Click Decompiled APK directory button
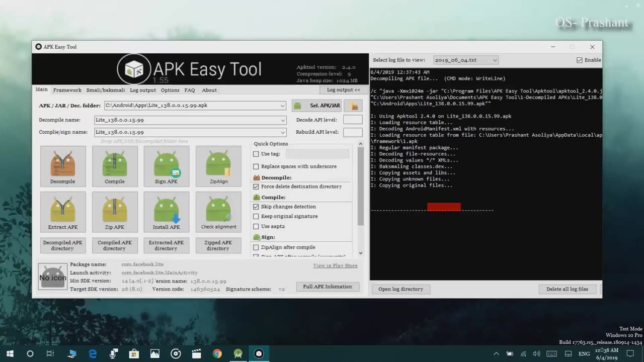The height and width of the screenshot is (362, 644). 63,245
